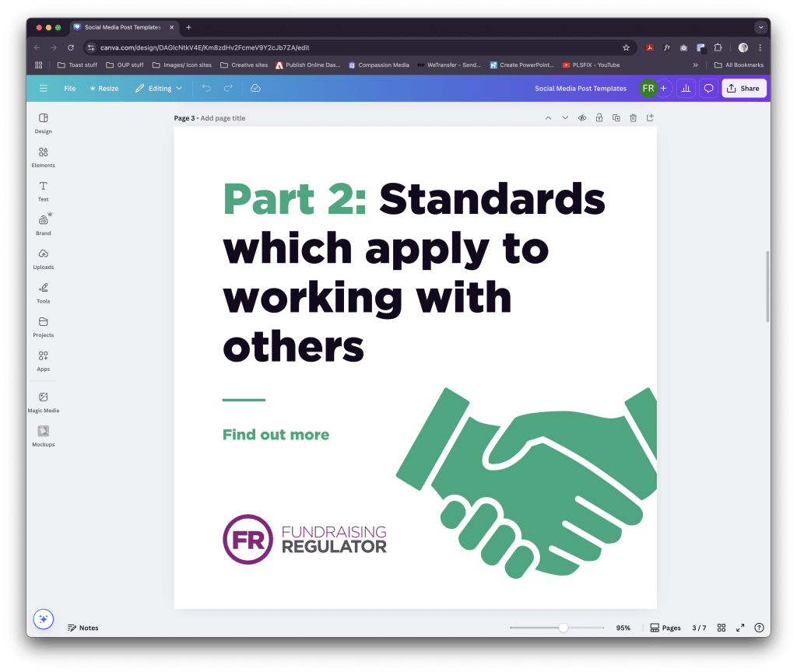Open the Uploads panel
The width and height of the screenshot is (797, 672).
[43, 257]
